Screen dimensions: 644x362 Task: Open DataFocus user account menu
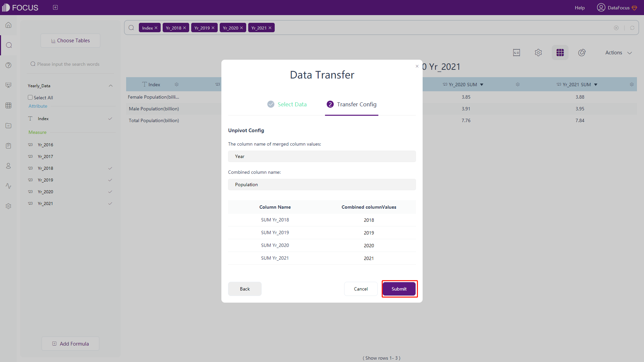(617, 7)
